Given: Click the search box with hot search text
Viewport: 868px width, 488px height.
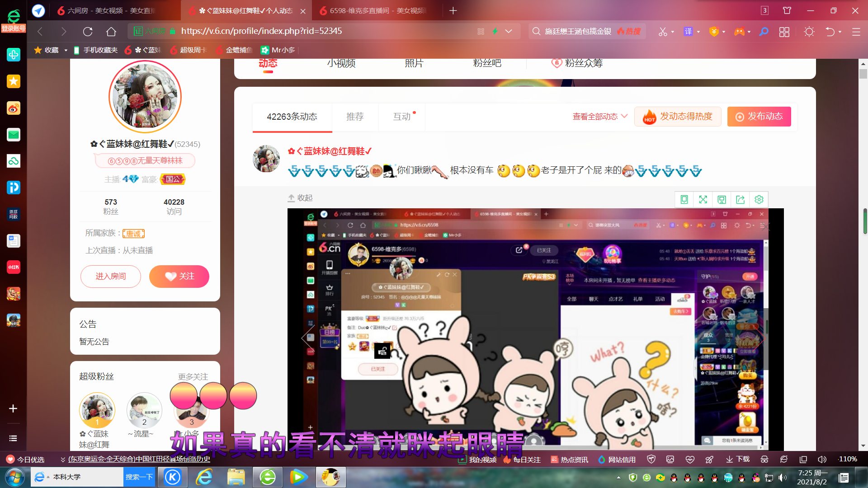Looking at the screenshot, I should pos(586,31).
